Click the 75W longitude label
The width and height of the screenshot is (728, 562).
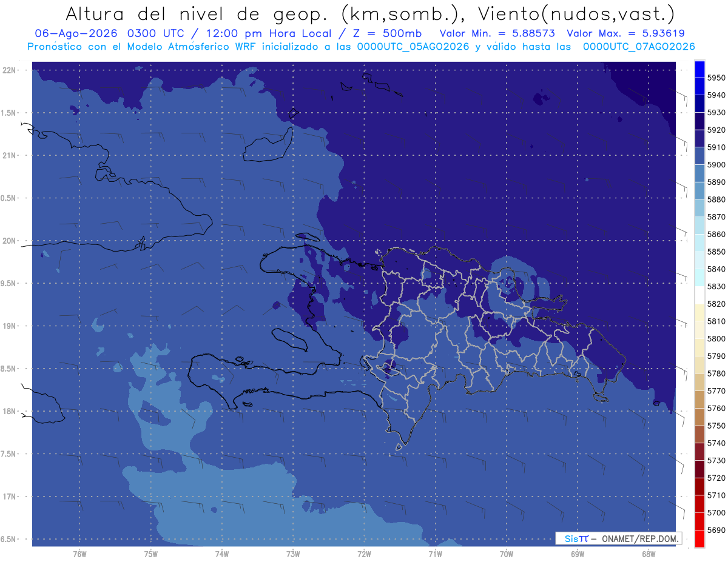tap(150, 554)
